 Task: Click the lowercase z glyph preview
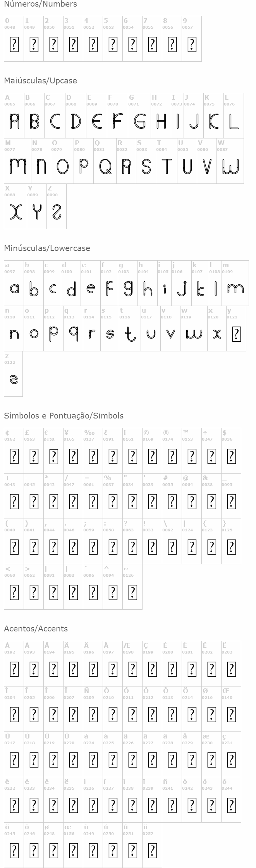point(14,379)
